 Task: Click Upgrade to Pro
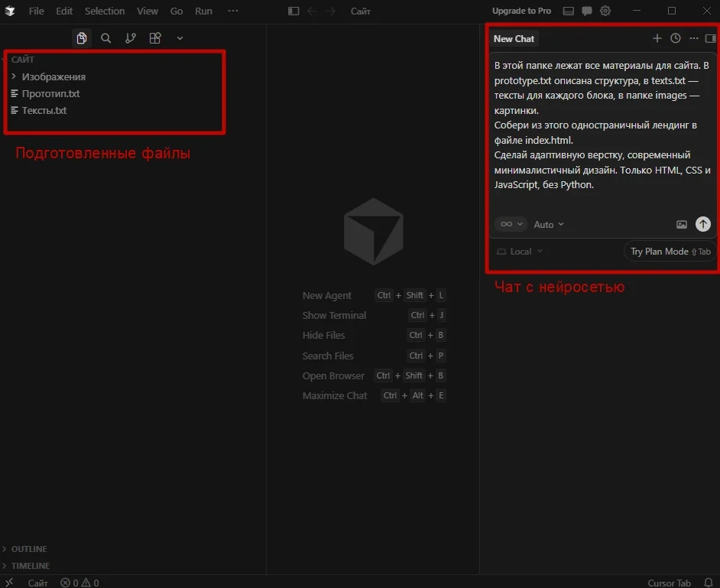pos(521,11)
